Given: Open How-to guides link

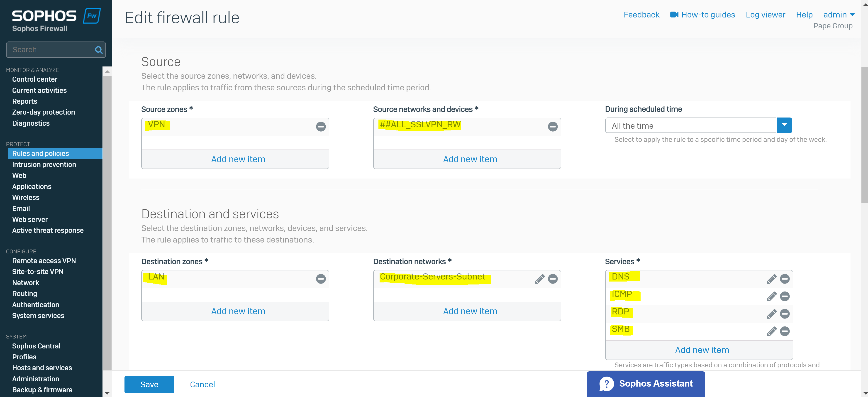Looking at the screenshot, I should pos(708,15).
